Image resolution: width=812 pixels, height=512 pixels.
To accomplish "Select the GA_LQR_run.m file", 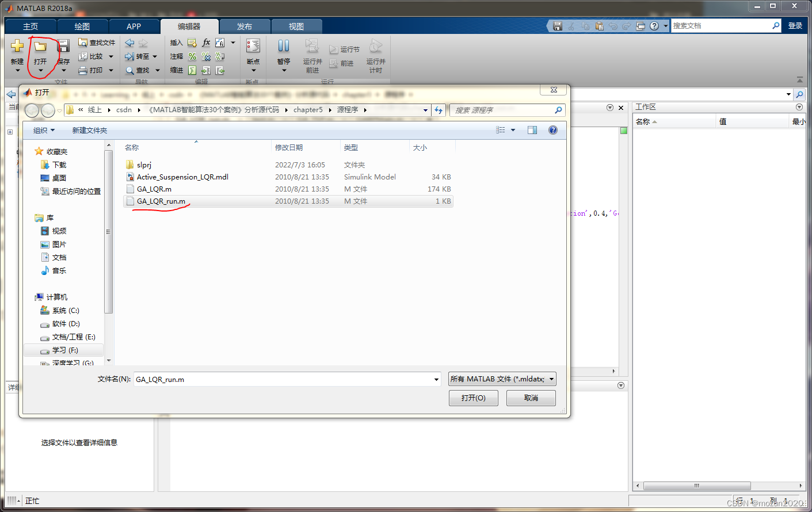I will point(288,201).
